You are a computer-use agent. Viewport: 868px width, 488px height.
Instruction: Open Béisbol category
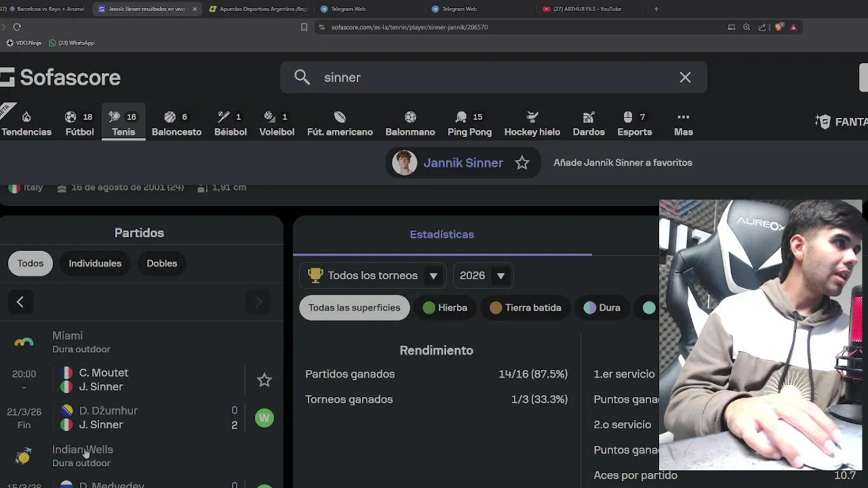click(x=231, y=123)
